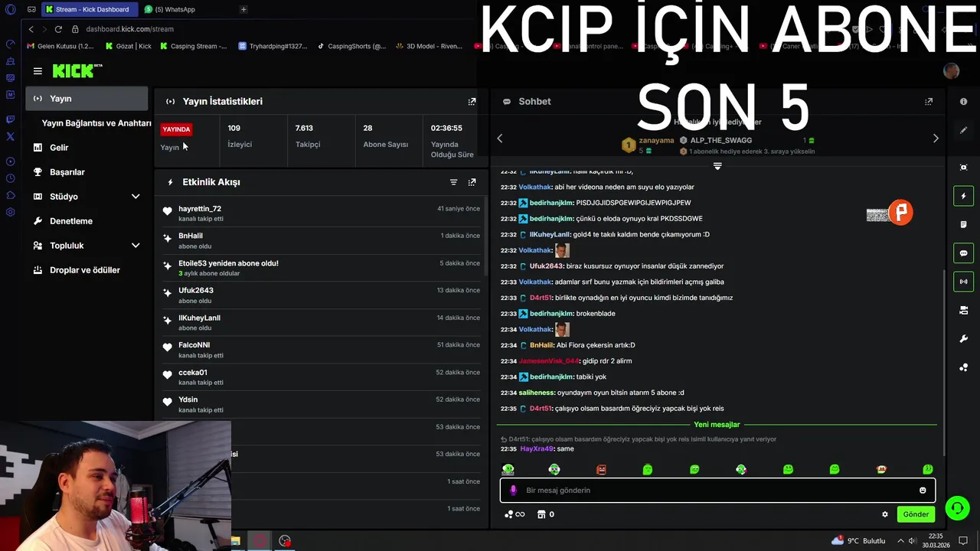Viewport: 980px width, 551px height.
Task: Click the channel points infinity icon
Action: 514,514
